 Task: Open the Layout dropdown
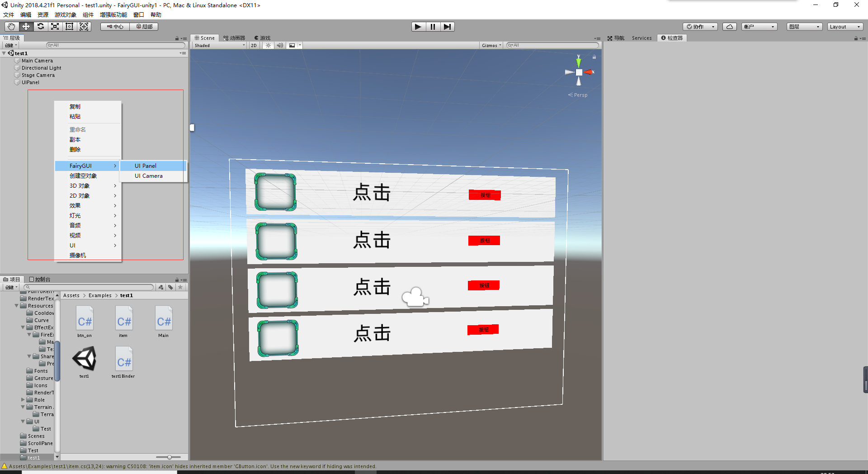pyautogui.click(x=844, y=26)
